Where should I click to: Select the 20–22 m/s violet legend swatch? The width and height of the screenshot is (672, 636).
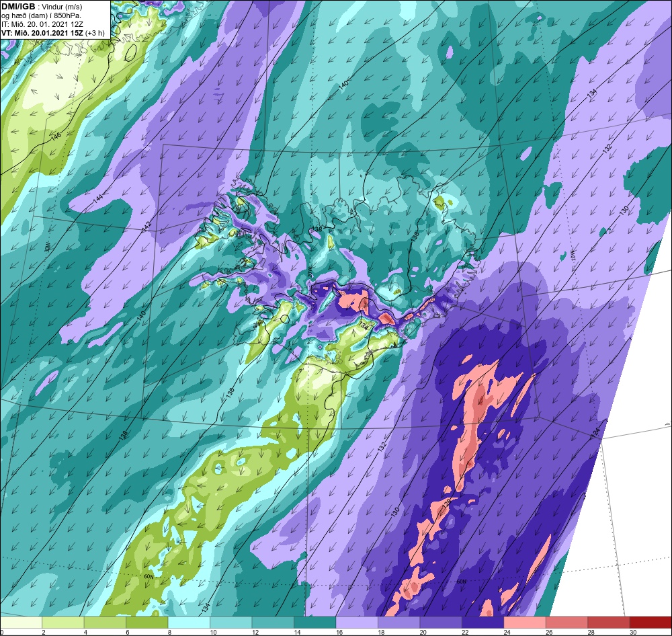click(x=441, y=623)
